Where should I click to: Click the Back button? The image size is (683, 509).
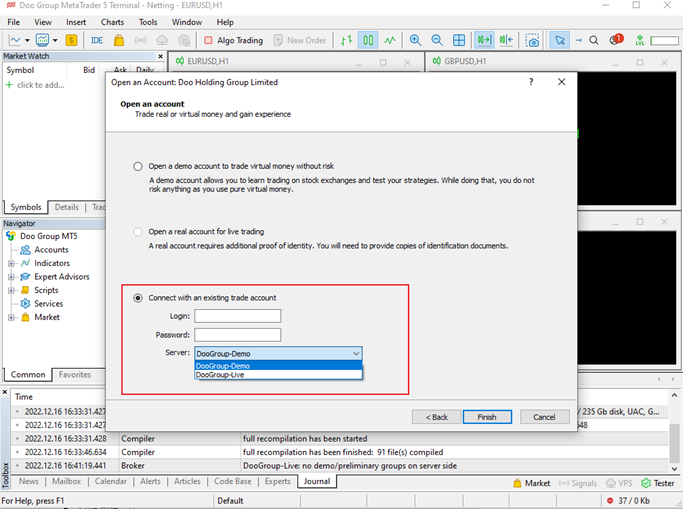point(436,417)
